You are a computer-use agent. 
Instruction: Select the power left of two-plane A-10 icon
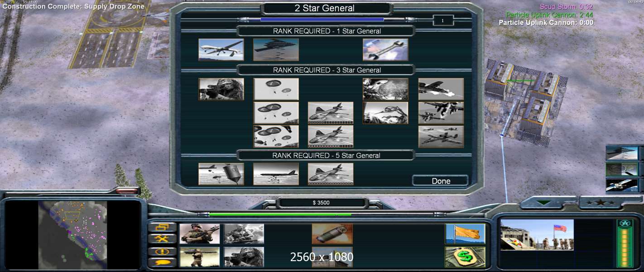tap(385, 112)
